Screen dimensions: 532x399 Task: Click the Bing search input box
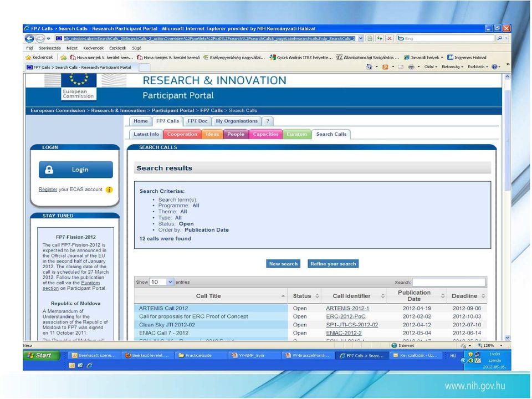[x=446, y=38]
